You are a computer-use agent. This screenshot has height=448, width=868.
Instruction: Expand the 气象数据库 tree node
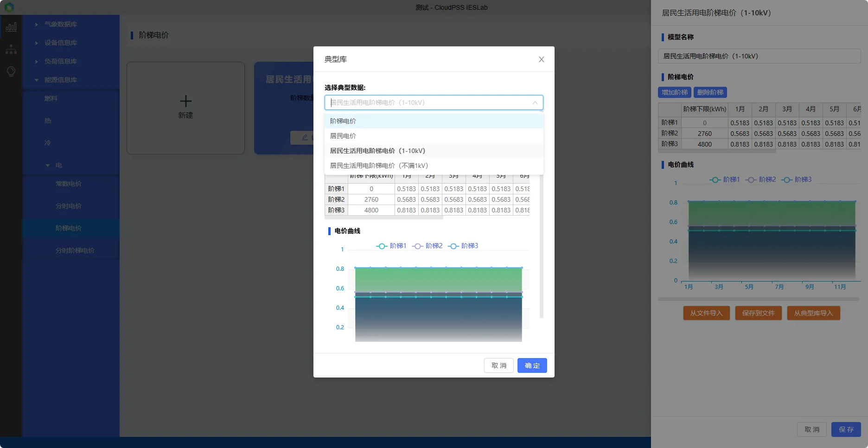pyautogui.click(x=37, y=24)
